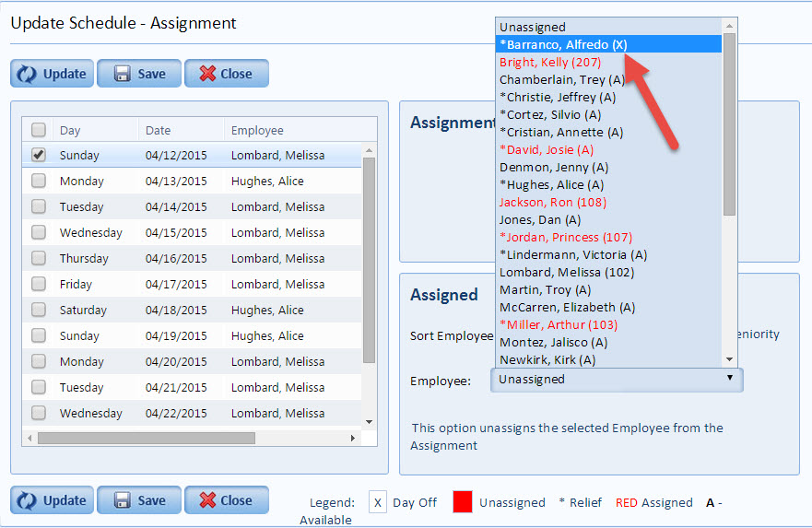Click the bottom Update button with refresh icon
812x528 pixels.
pyautogui.click(x=53, y=500)
